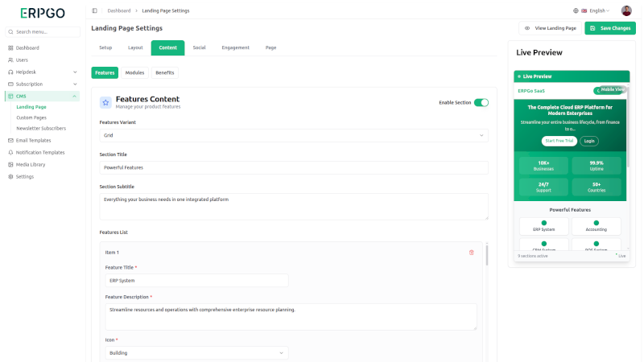This screenshot has width=644, height=362.
Task: Click the Section Title input field
Action: point(294,167)
